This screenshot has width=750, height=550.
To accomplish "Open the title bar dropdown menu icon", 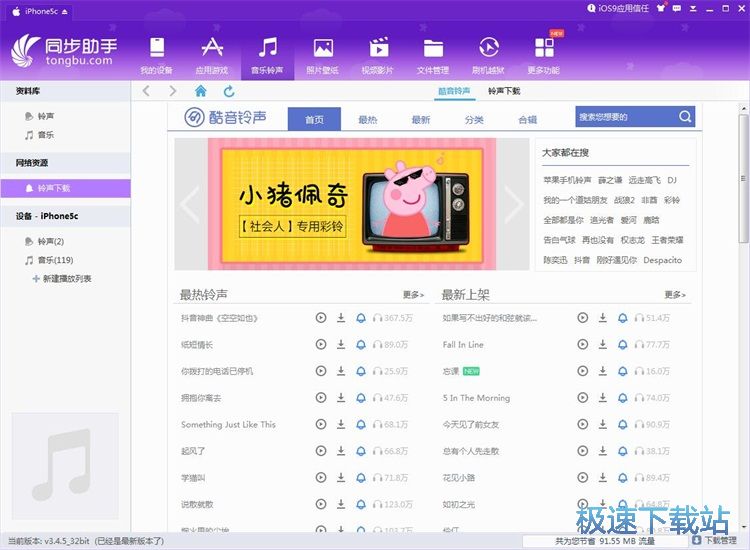I will coord(693,9).
